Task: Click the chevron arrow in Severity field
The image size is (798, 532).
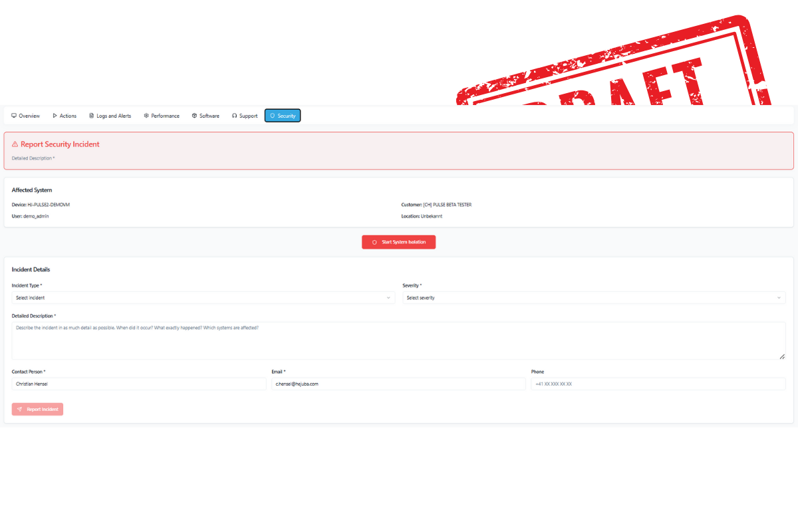Action: (x=779, y=298)
